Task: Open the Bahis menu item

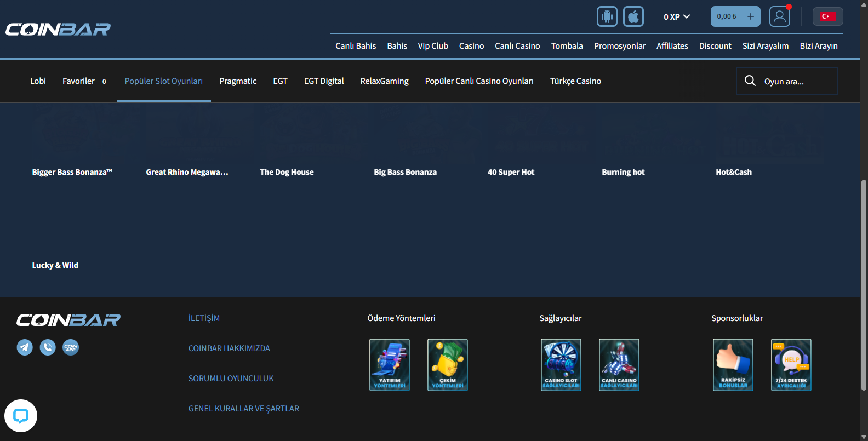Action: pos(397,46)
